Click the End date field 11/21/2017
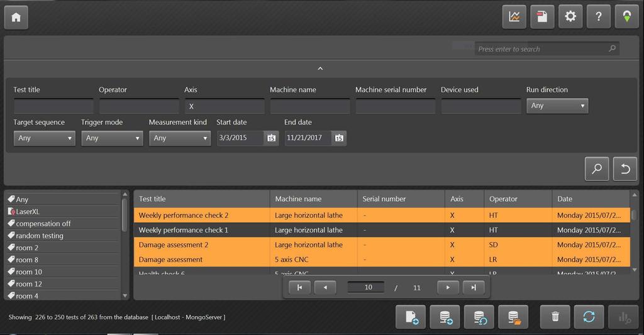 coord(308,138)
